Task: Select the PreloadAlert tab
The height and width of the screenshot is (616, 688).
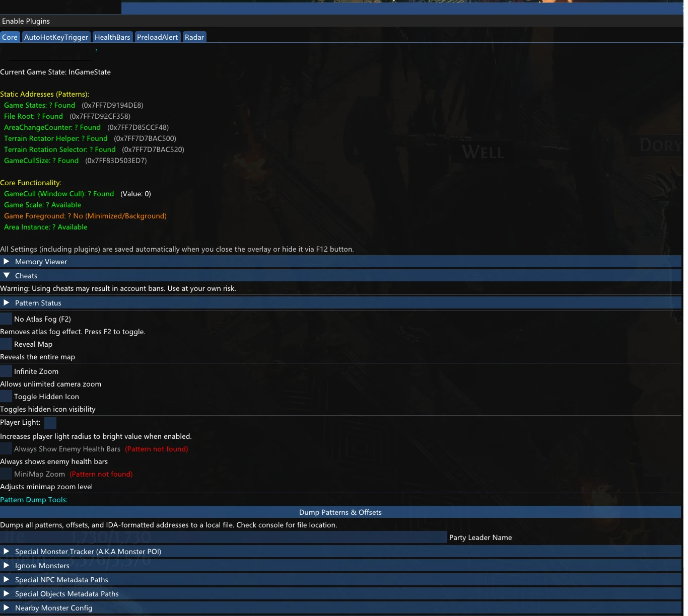Action: coord(157,37)
